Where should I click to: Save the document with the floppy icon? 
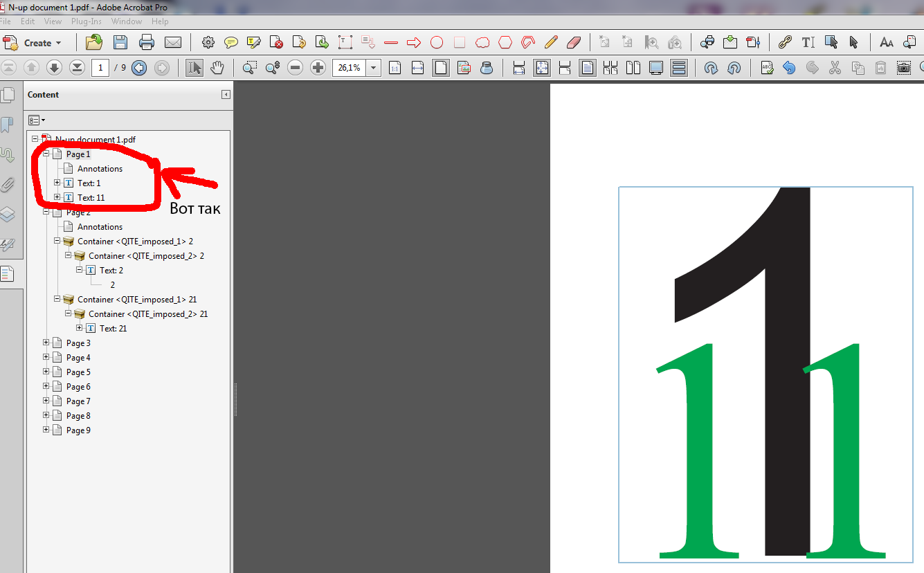click(x=120, y=42)
